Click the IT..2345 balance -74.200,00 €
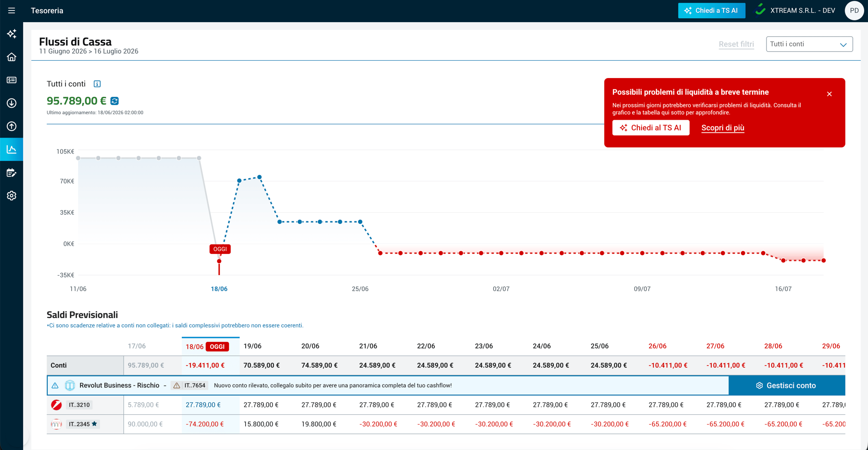 coord(205,424)
